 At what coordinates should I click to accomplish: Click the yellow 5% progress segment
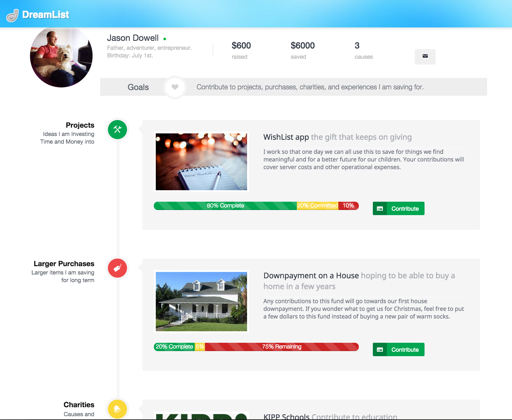coord(200,347)
